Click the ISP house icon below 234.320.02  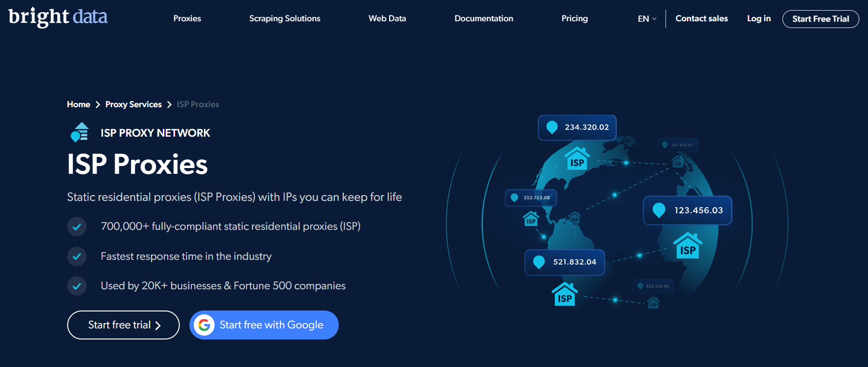(577, 159)
